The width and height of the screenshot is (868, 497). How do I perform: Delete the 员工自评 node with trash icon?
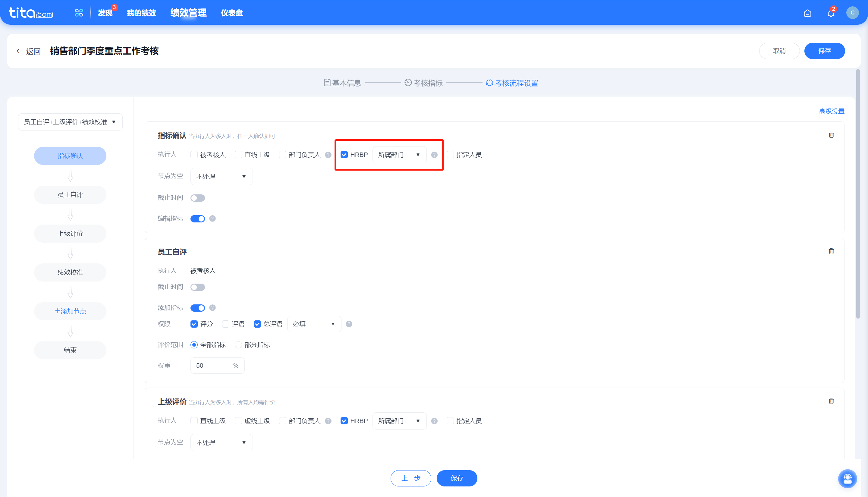[x=831, y=252]
